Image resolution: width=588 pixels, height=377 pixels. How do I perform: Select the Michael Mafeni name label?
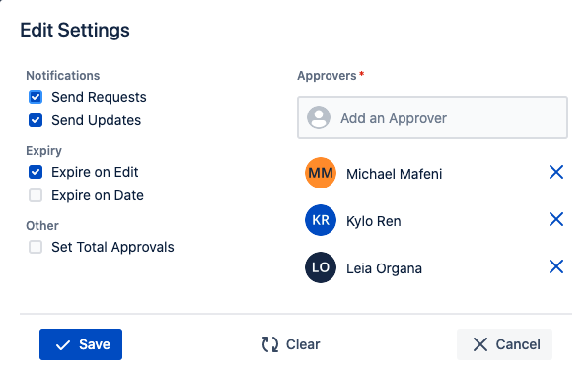click(x=394, y=174)
